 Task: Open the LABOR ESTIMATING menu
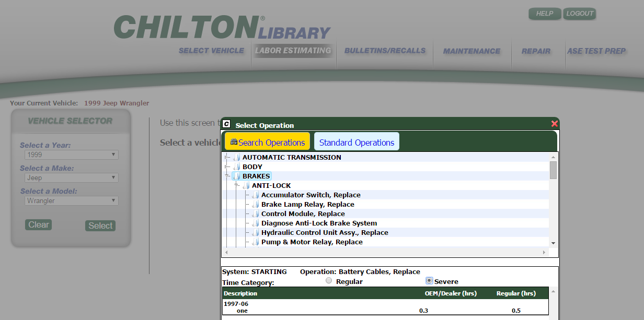click(x=293, y=51)
